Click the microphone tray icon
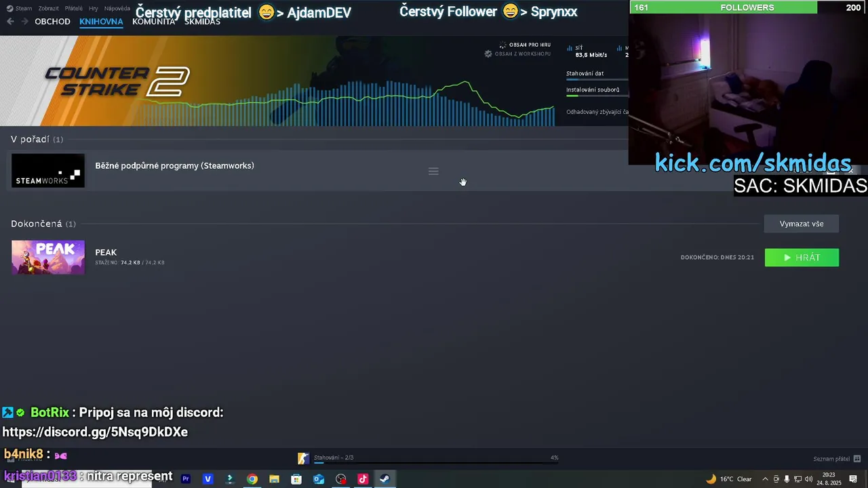The width and height of the screenshot is (868, 488). [787, 479]
